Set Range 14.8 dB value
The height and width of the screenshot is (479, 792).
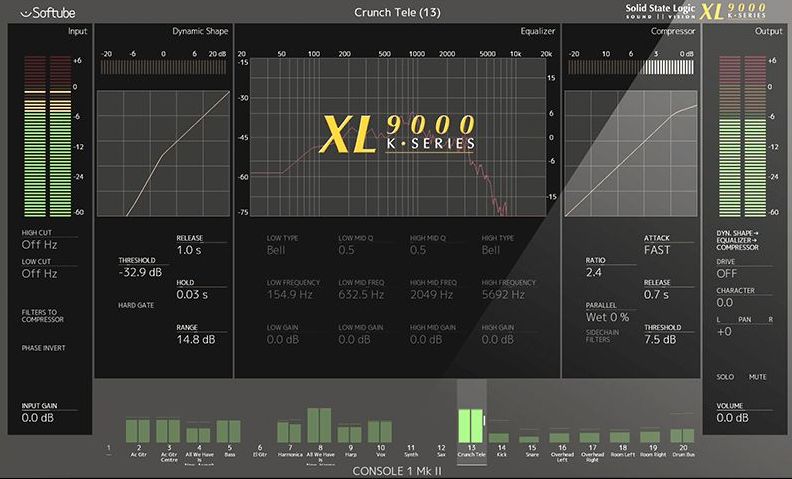click(195, 340)
